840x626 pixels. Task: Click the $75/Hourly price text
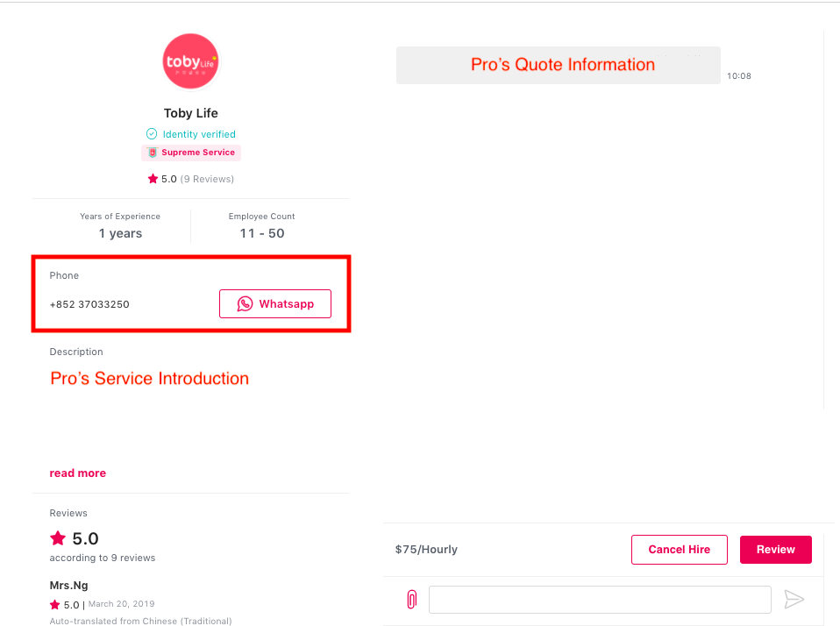click(426, 550)
